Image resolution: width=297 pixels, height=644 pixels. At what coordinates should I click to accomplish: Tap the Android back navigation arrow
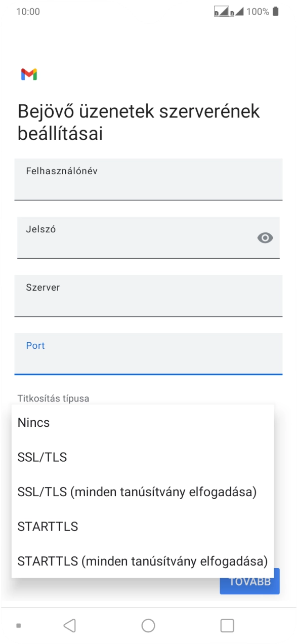[x=70, y=625]
